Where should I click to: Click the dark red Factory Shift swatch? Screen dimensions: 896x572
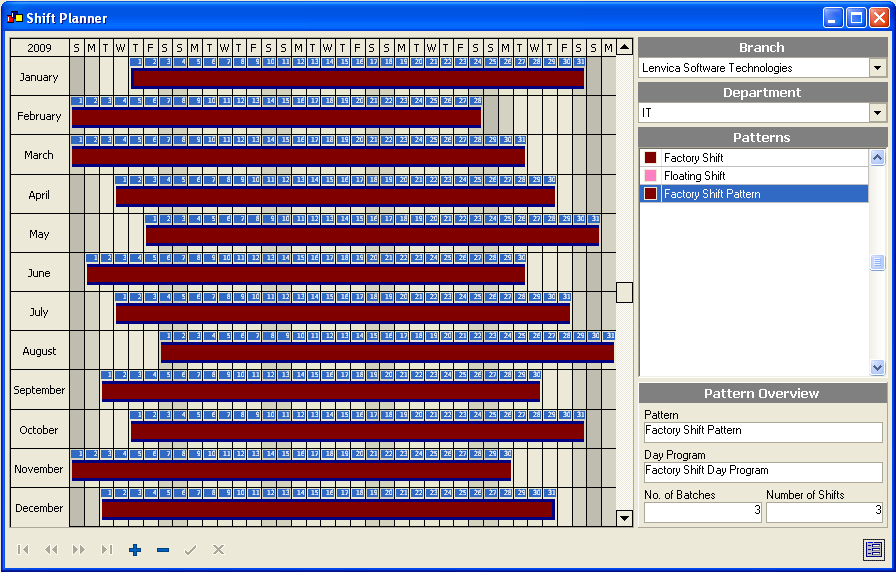[650, 158]
